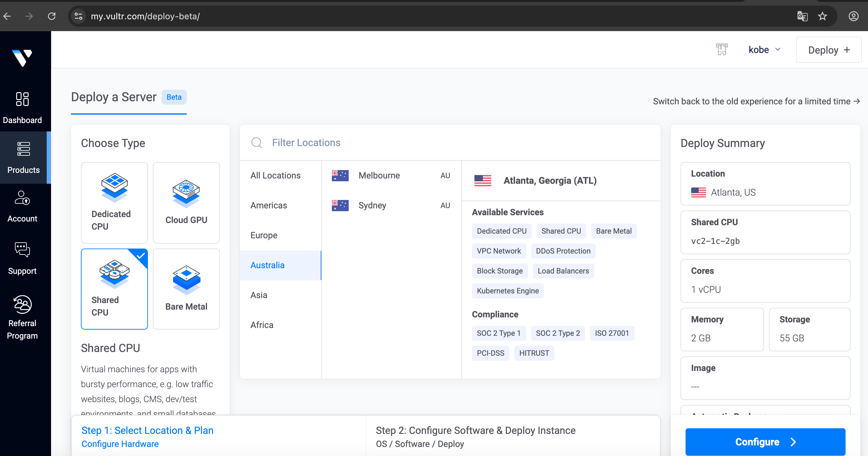Bookmark the page with the star icon
The height and width of the screenshot is (456, 868).
point(823,16)
